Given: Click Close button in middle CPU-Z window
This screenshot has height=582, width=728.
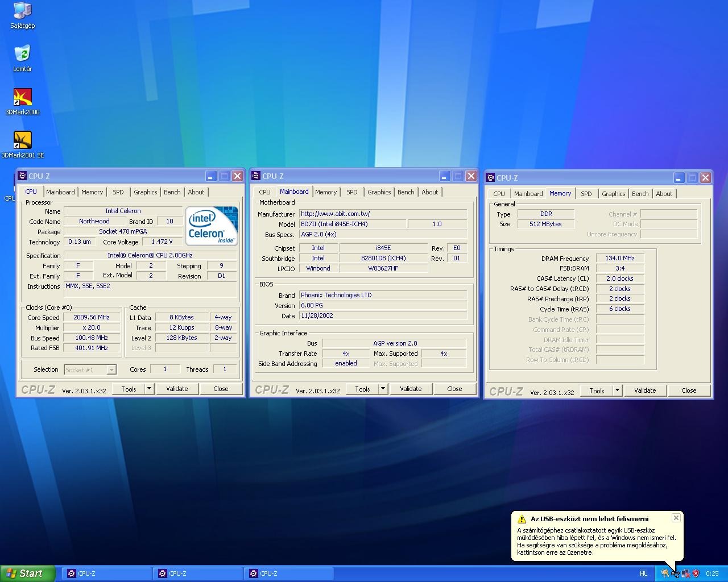Looking at the screenshot, I should (x=454, y=389).
